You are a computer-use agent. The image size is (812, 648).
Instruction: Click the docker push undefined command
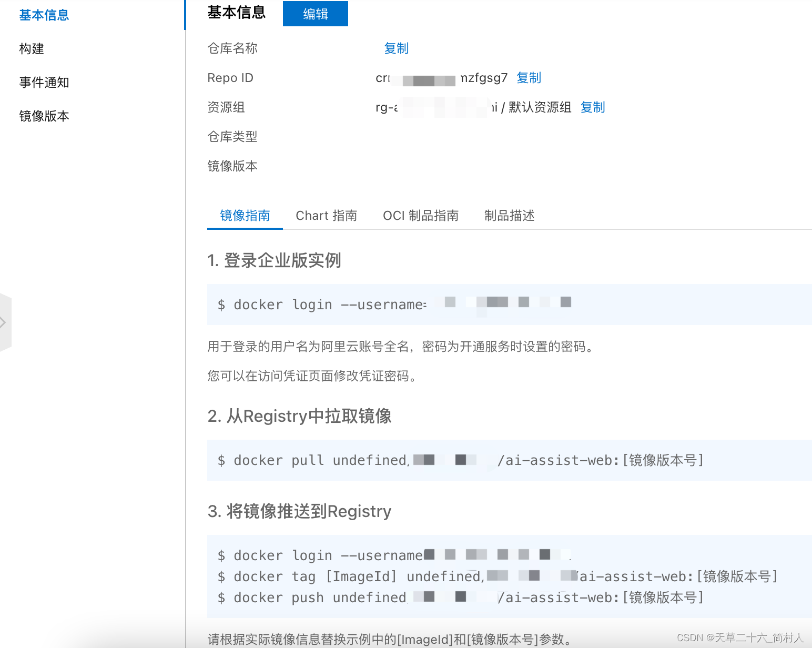[x=461, y=598]
